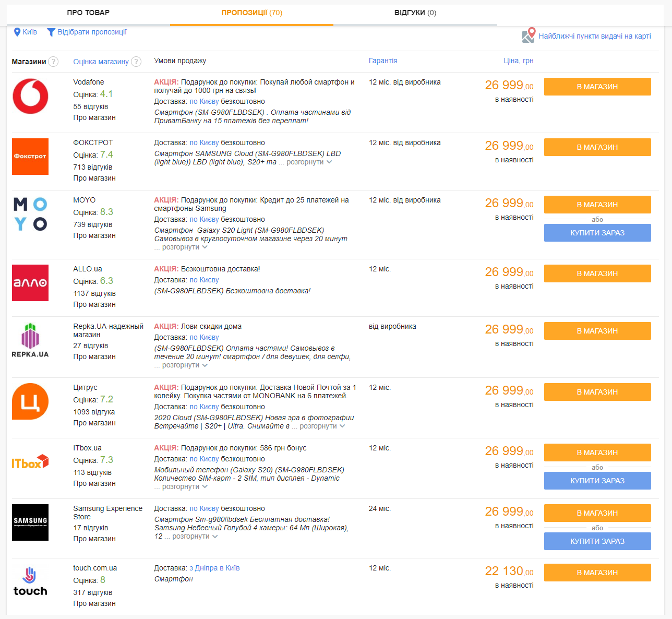Click the ITbox store logo
This screenshot has width=672, height=619.
click(30, 462)
